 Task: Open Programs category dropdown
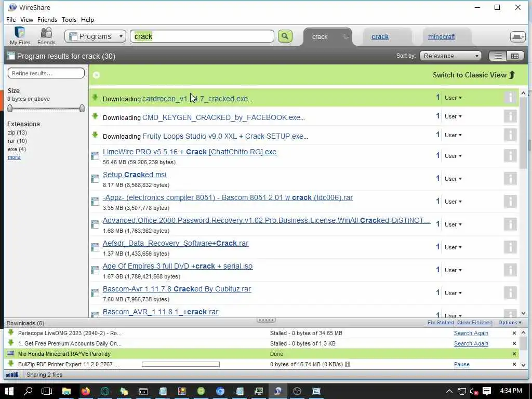(95, 36)
